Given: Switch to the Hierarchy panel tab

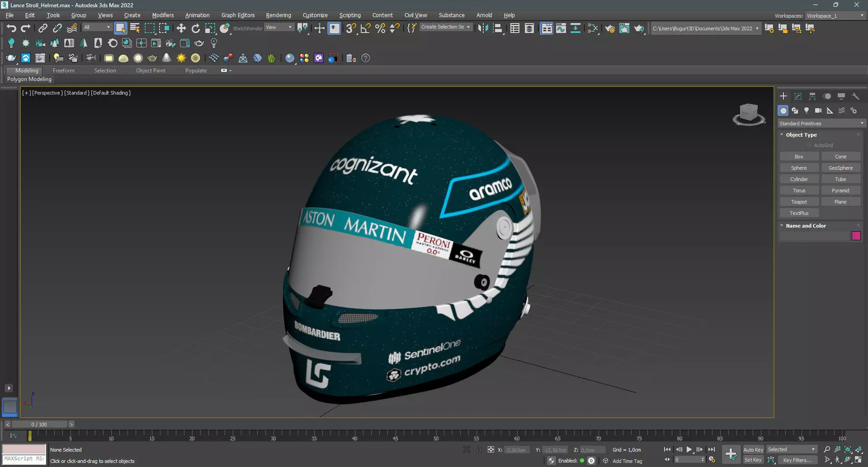Looking at the screenshot, I should (812, 96).
